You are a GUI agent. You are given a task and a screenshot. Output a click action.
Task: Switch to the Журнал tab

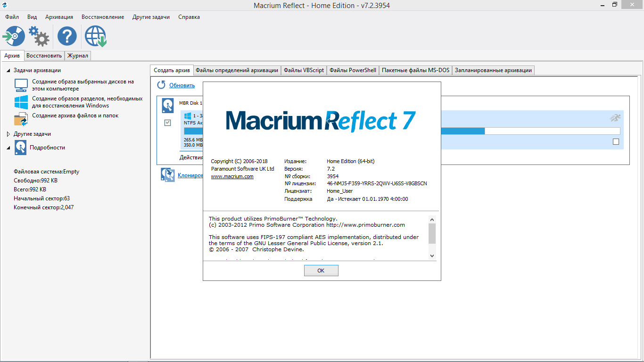77,56
